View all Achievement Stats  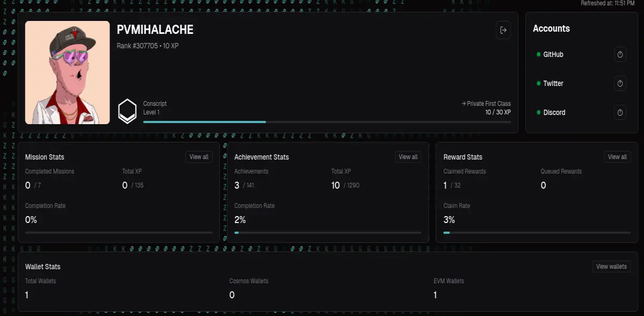pyautogui.click(x=408, y=157)
